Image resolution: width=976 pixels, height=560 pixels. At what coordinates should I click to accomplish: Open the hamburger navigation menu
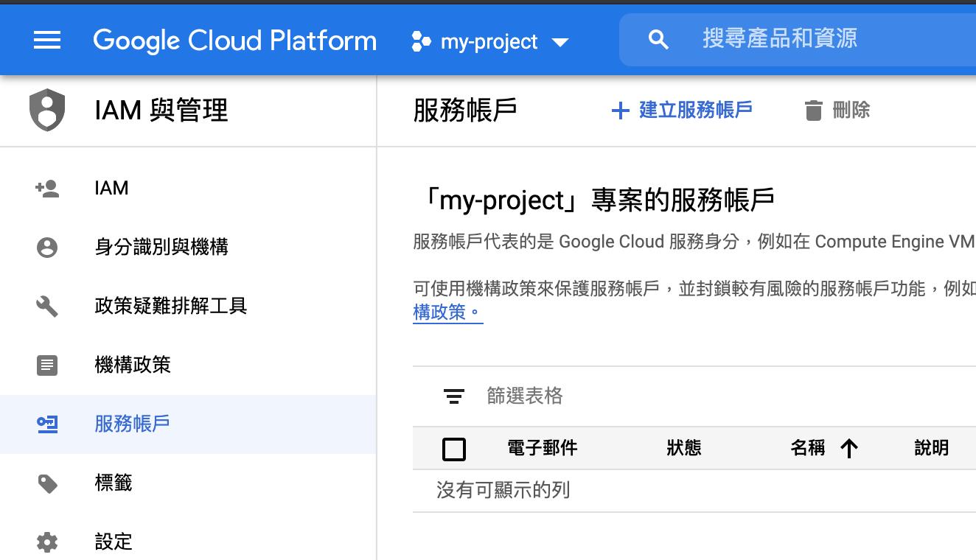pyautogui.click(x=47, y=41)
